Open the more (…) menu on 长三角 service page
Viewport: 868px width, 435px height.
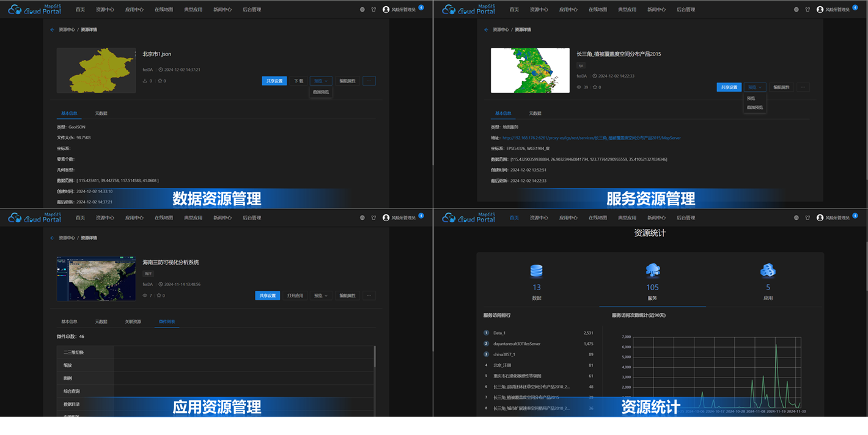pos(803,87)
